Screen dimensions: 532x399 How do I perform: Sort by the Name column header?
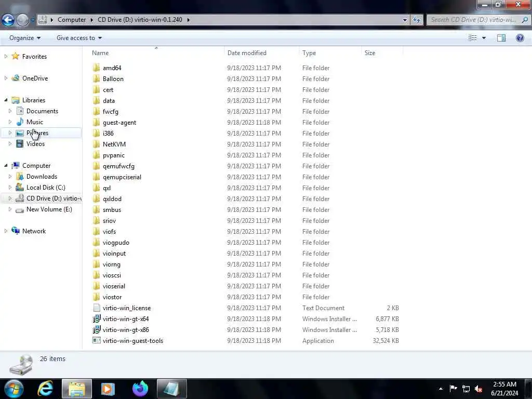point(100,53)
